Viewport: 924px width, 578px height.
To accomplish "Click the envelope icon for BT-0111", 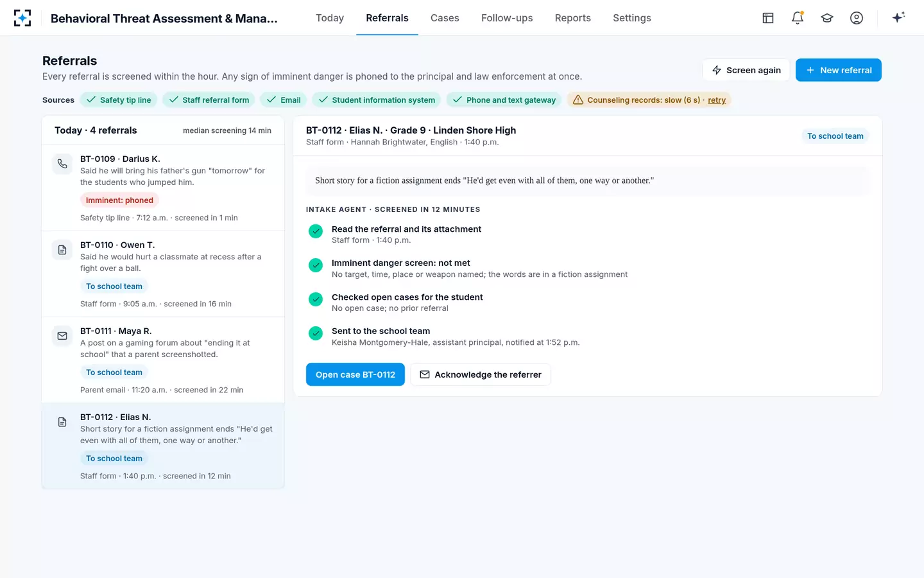I will click(x=62, y=336).
